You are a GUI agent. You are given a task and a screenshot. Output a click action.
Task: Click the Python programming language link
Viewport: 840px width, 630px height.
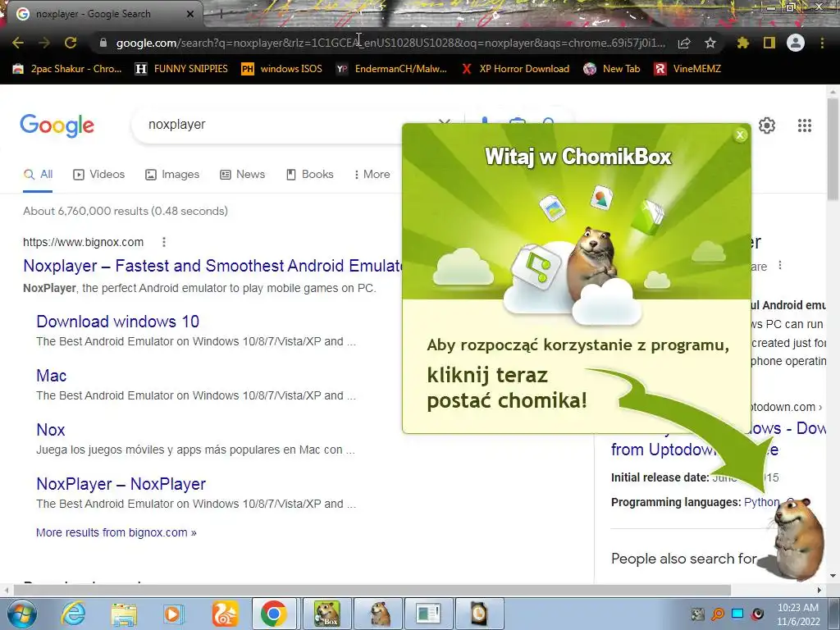pos(761,502)
